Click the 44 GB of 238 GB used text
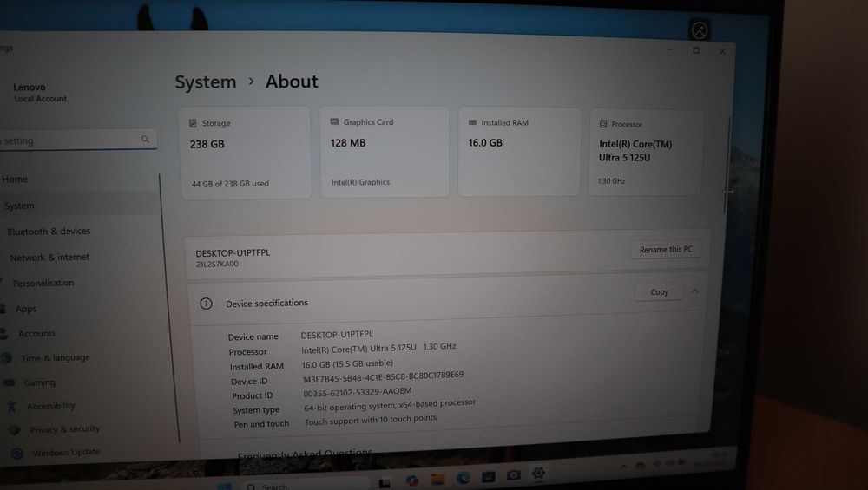The height and width of the screenshot is (490, 868). pos(230,184)
